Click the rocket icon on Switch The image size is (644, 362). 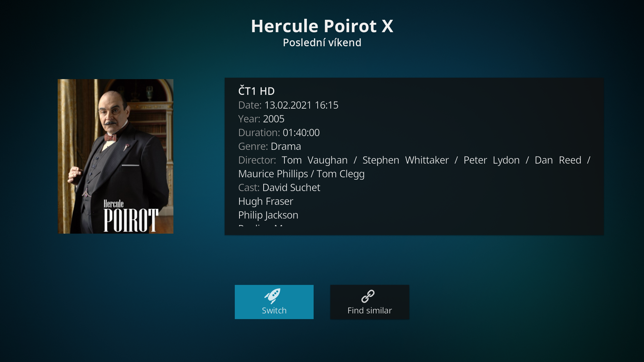pos(272,296)
